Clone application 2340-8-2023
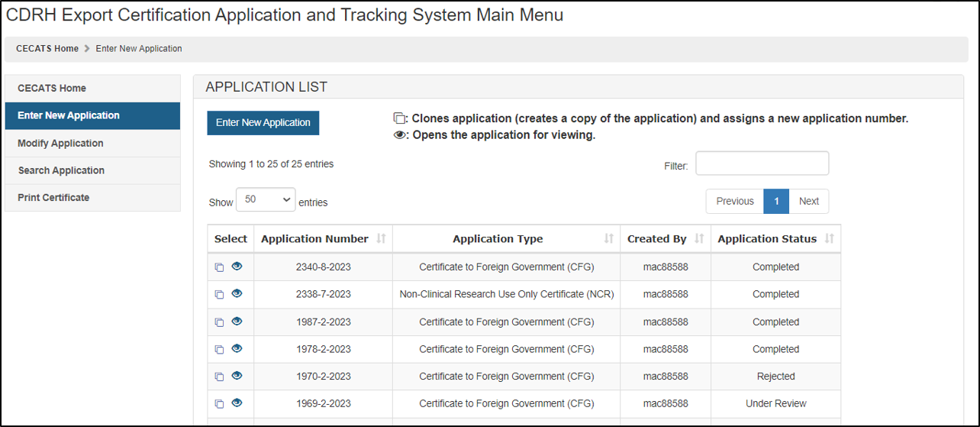 [x=219, y=267]
